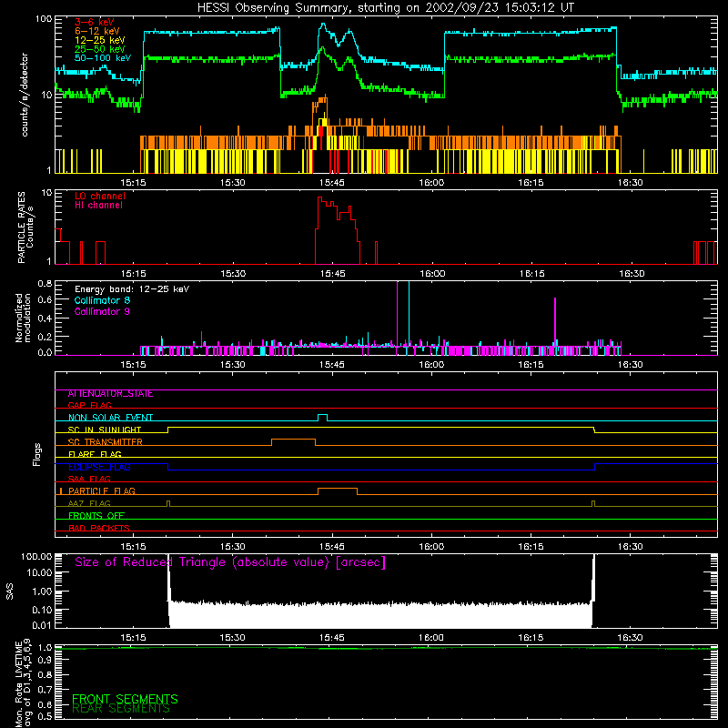The width and height of the screenshot is (728, 728).
Task: Click the FLARE_FLAG label
Action: click(x=95, y=454)
